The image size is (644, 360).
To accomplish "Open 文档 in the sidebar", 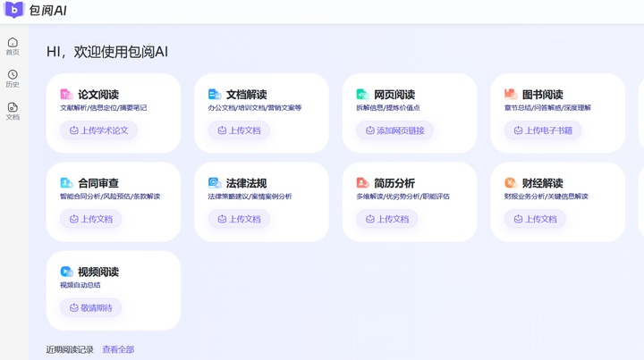I will (13, 111).
